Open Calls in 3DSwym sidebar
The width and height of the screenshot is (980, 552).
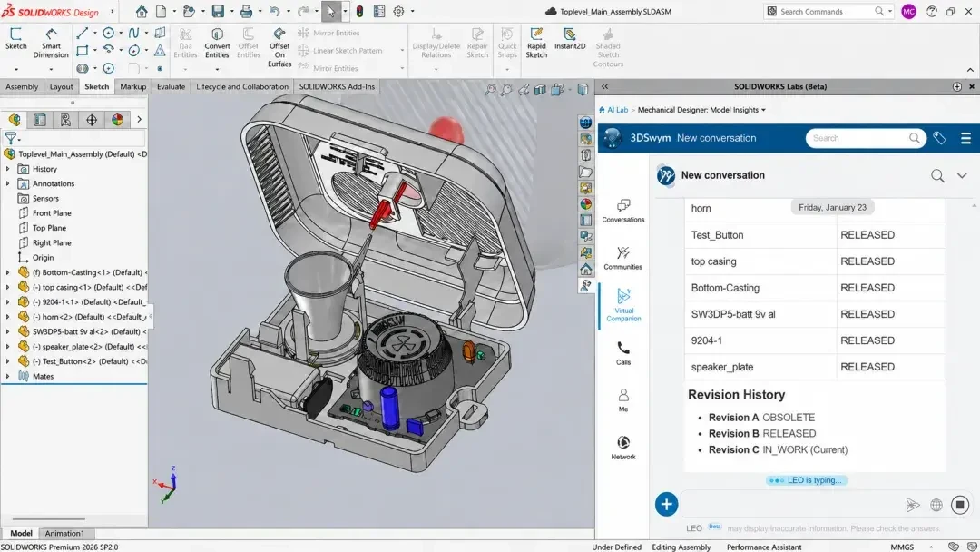pos(623,353)
